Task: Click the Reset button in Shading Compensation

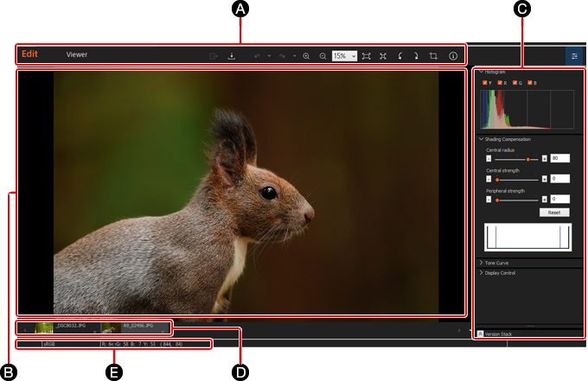Action: tap(554, 213)
